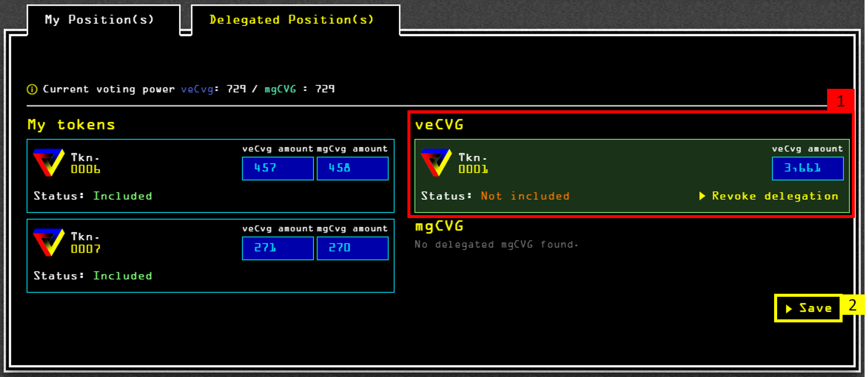Switch to the My Position(s) tab
Screen dimensions: 868x377
click(x=99, y=20)
